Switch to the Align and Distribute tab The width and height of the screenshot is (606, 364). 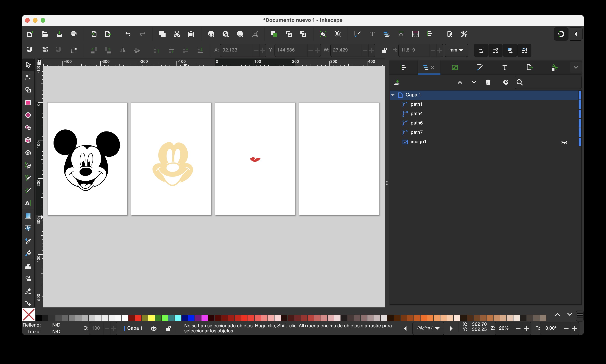(403, 67)
